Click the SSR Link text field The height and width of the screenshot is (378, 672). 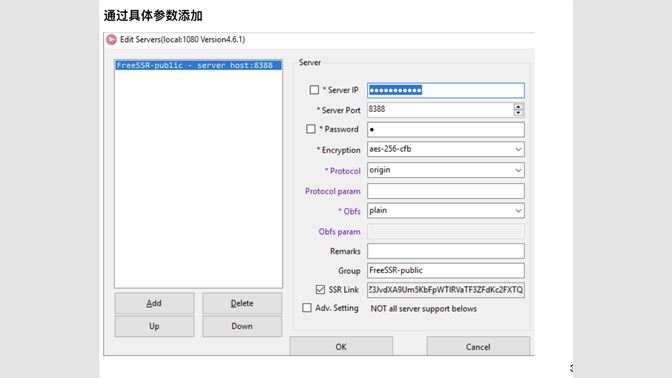point(446,290)
